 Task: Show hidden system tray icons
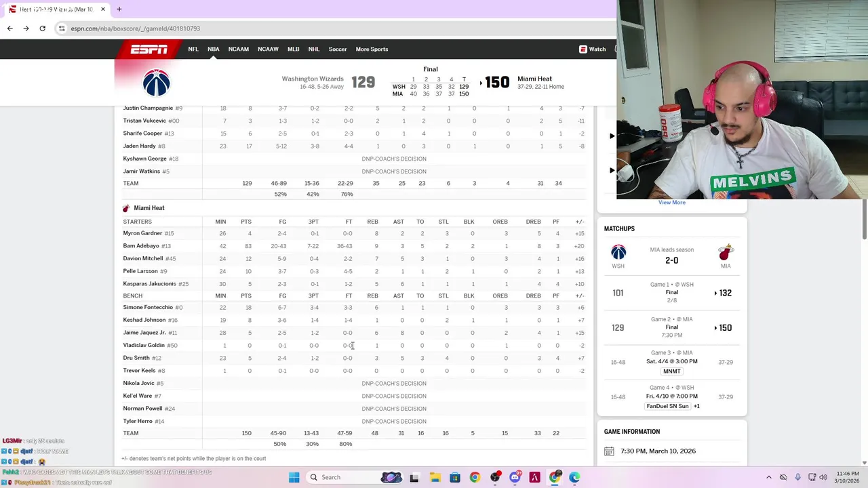point(768,477)
